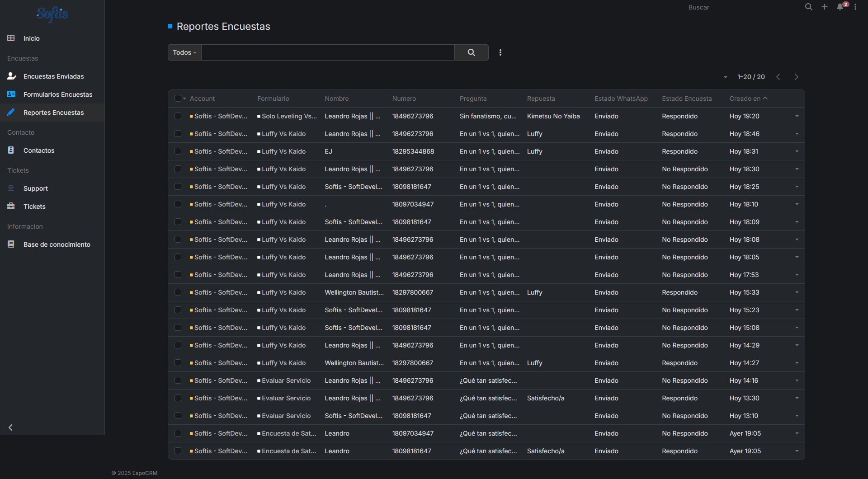This screenshot has width=868, height=479.
Task: Click Tickets briefcase icon
Action: (11, 207)
